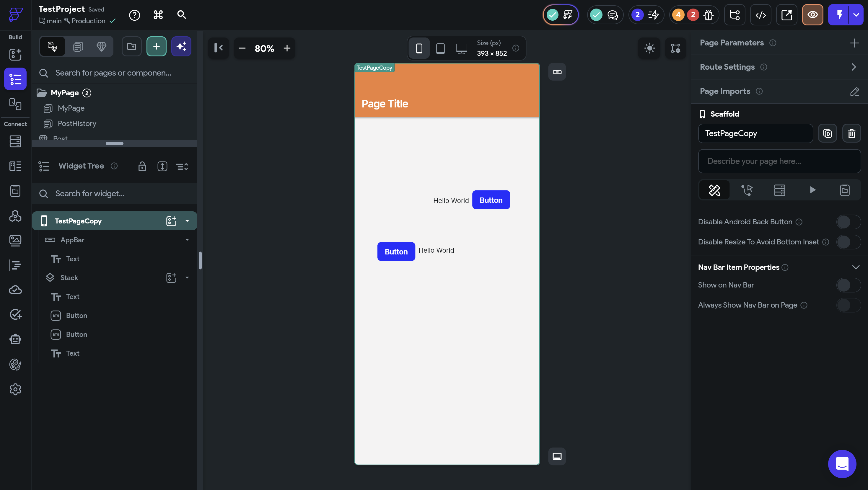Screen dimensions: 868x490
Task: Select tablet device size tab
Action: tap(440, 48)
